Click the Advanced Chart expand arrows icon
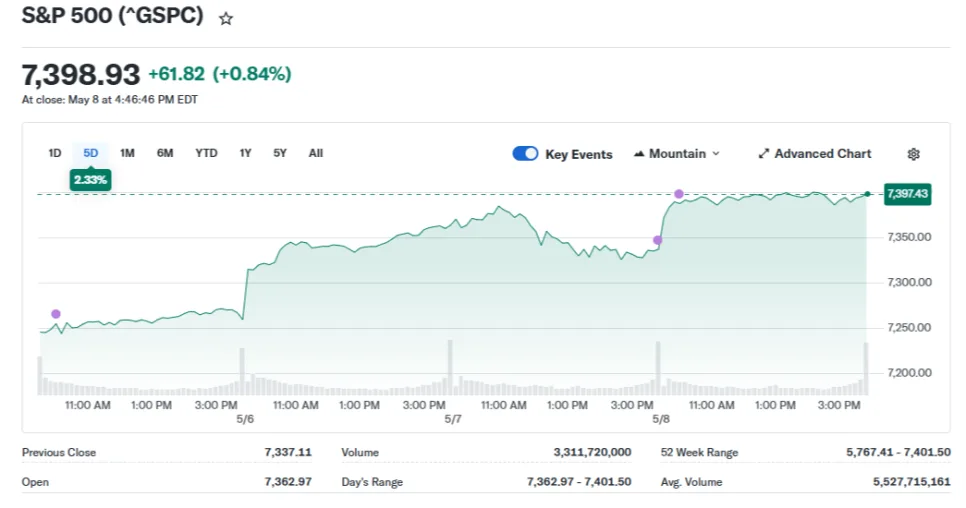Screen dimensions: 966x508 click(764, 154)
